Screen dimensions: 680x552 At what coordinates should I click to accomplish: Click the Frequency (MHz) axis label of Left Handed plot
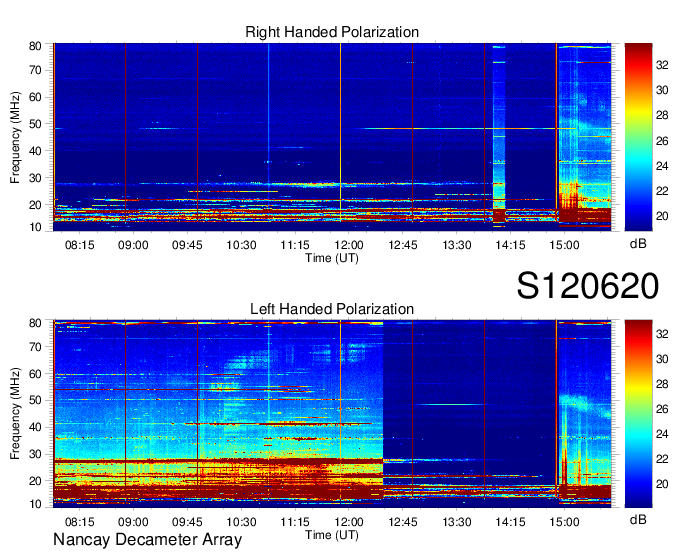(x=15, y=414)
